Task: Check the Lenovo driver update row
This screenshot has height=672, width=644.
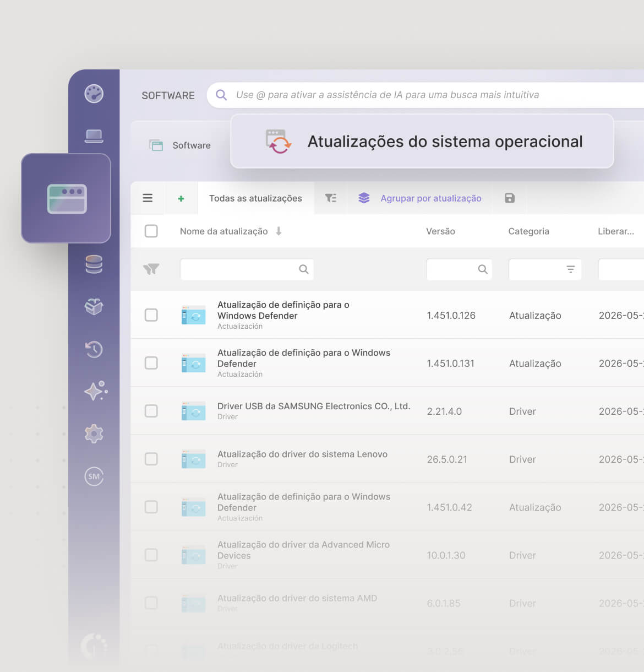Action: 151,459
